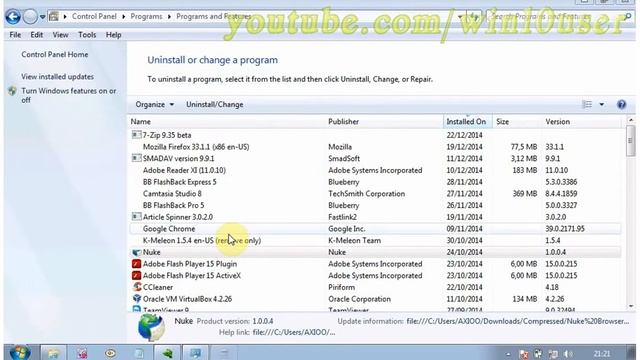Click the scrollbar up arrow
The image size is (640, 360).
[631, 120]
